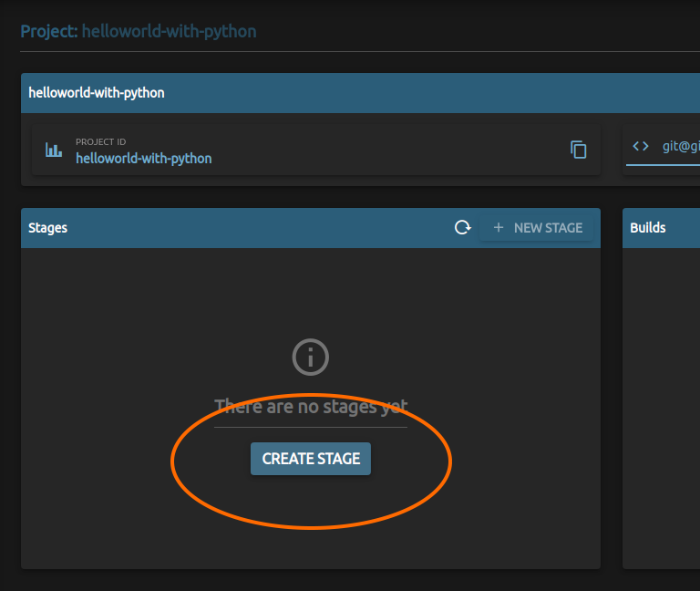
Task: Click the bar chart icon beside Project ID
Action: (54, 150)
